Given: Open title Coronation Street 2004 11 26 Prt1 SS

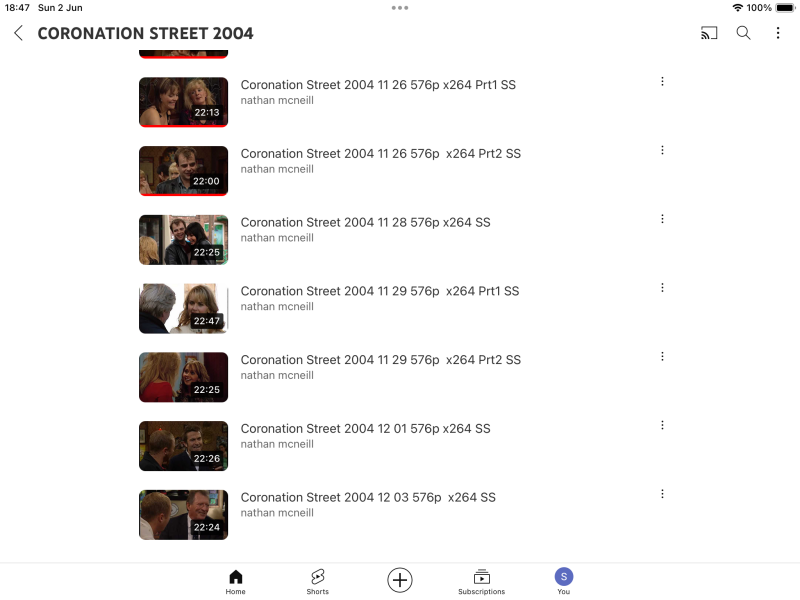Looking at the screenshot, I should pyautogui.click(x=378, y=85).
